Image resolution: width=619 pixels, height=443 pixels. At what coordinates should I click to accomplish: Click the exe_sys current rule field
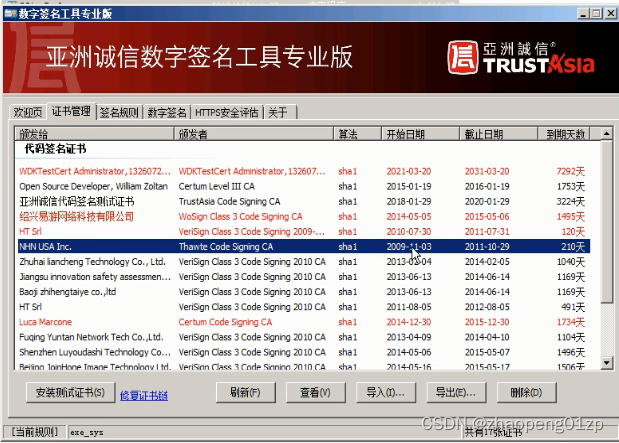(x=264, y=432)
